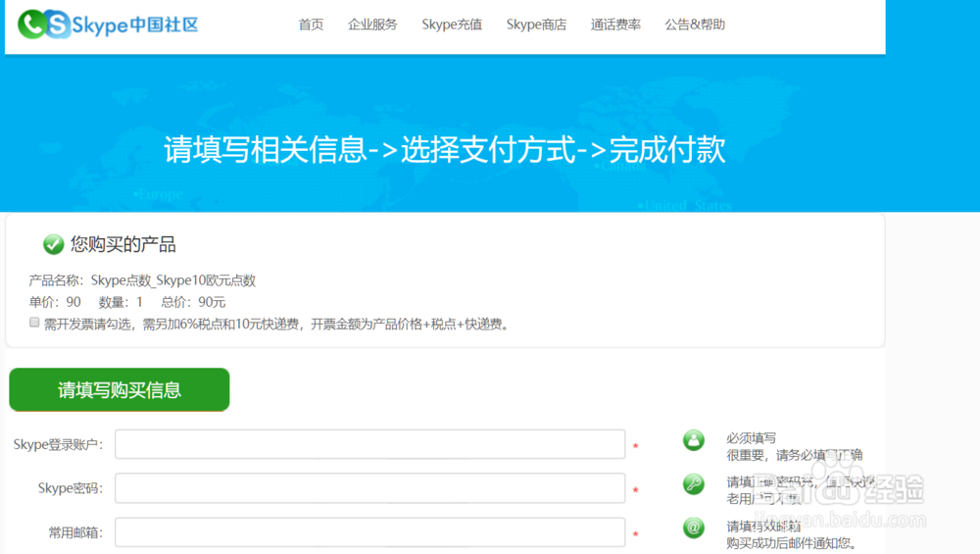Click the green checkmark icon beside 您购买的产品

click(x=54, y=244)
